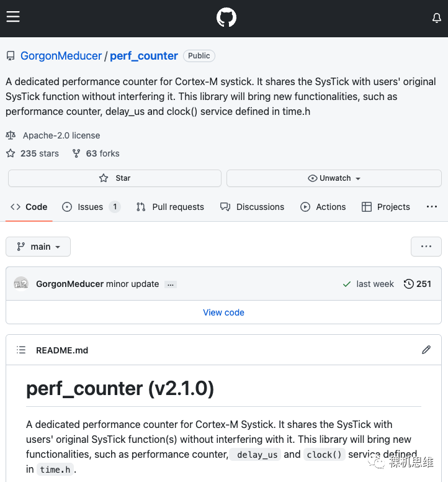Edit README using the pencil icon
This screenshot has width=448, height=482.
[x=426, y=350]
